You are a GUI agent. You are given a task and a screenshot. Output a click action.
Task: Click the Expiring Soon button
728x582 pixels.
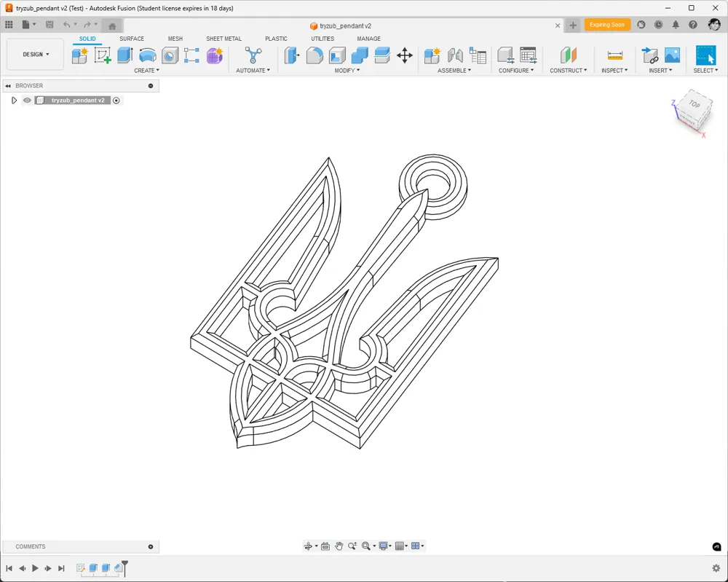[x=607, y=25]
